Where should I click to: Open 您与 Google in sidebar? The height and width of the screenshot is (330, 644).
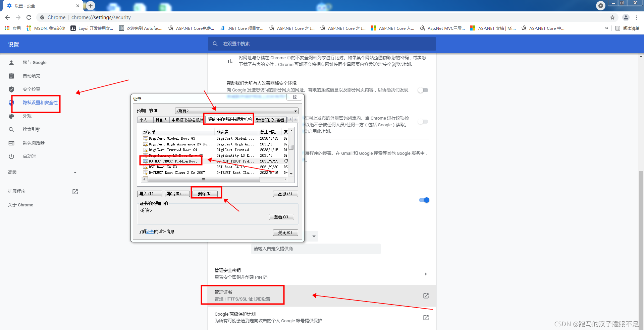35,63
